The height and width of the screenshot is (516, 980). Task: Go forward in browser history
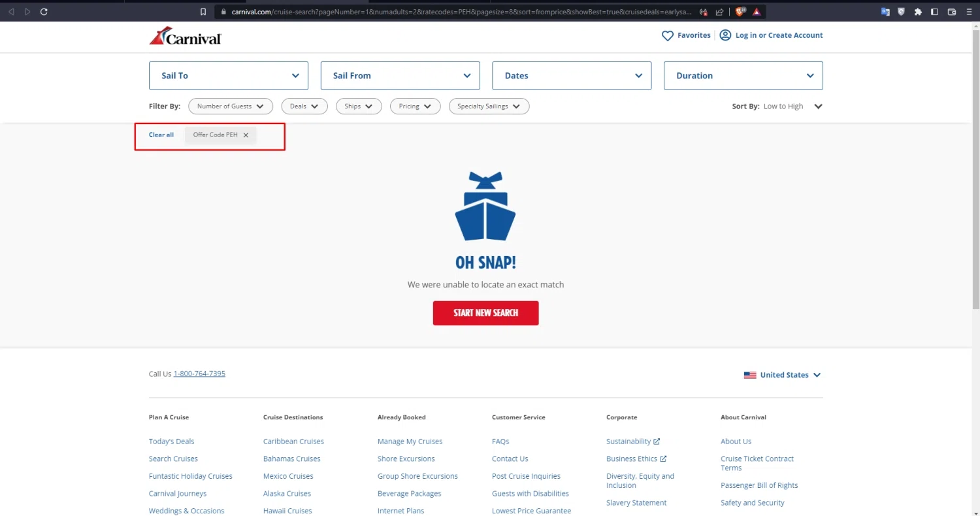27,12
